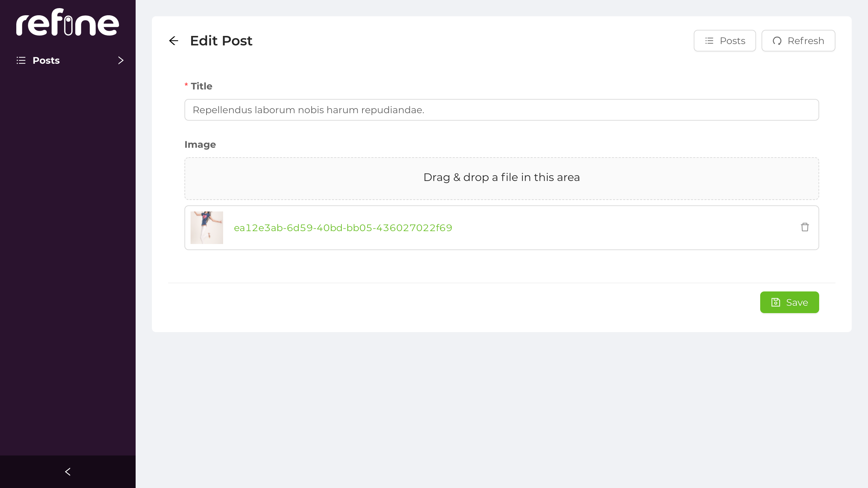
Task: Click the Refresh circular icon
Action: pos(777,41)
